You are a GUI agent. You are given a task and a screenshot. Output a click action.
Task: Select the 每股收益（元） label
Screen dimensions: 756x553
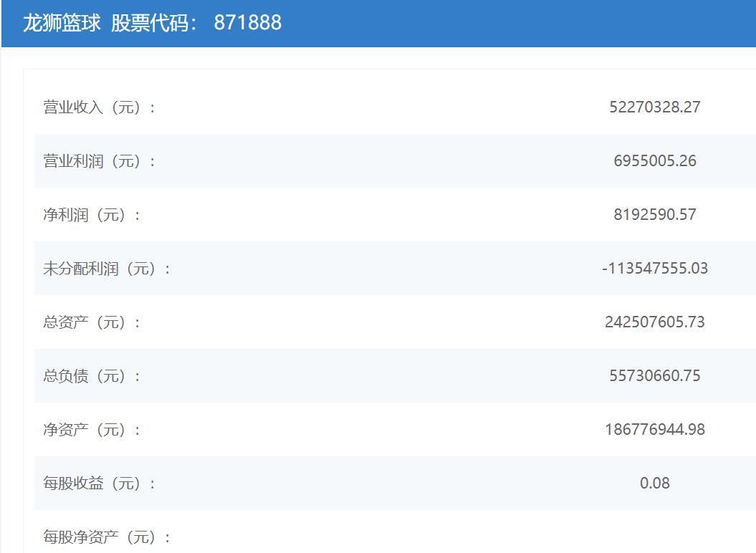pos(100,483)
